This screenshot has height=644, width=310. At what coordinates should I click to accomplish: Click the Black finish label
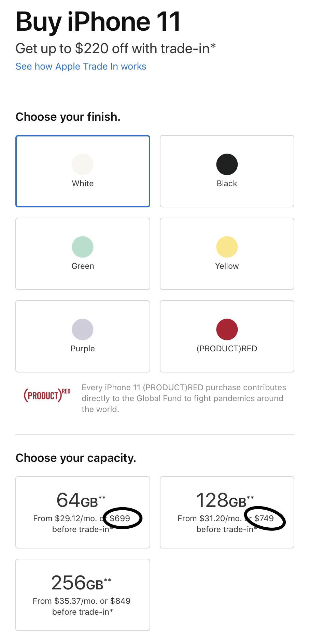(227, 184)
